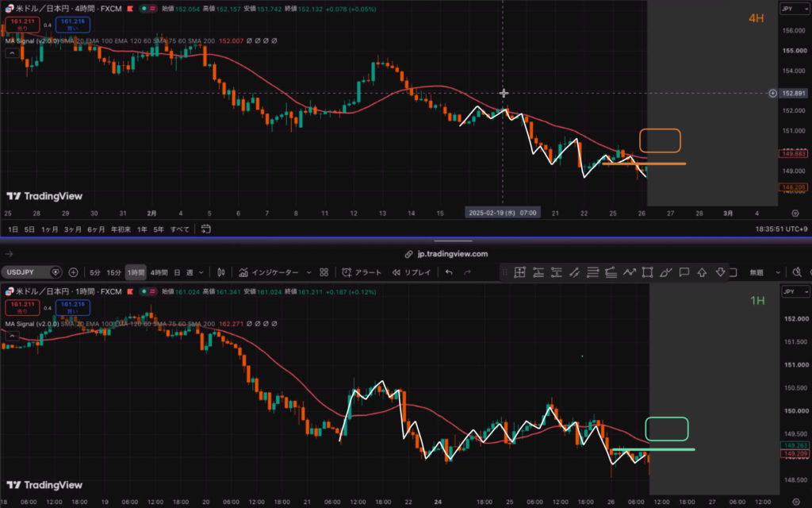Expand the indicators favorites dropdown arrow
The width and height of the screenshot is (812, 508).
(309, 272)
